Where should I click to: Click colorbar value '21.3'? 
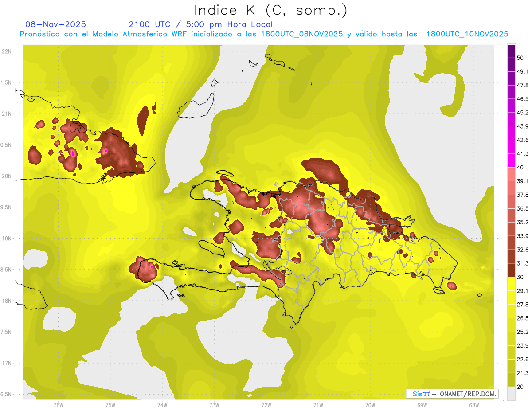[523, 373]
